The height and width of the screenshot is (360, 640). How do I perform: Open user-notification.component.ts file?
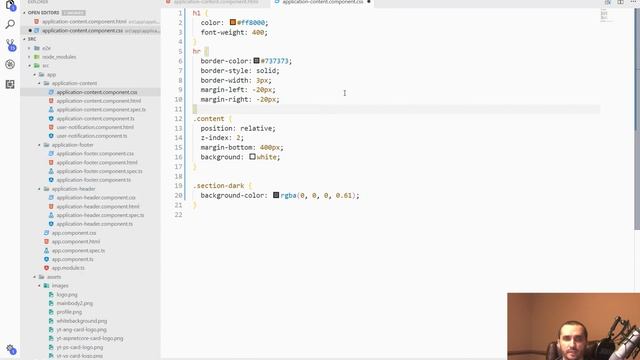pos(91,136)
